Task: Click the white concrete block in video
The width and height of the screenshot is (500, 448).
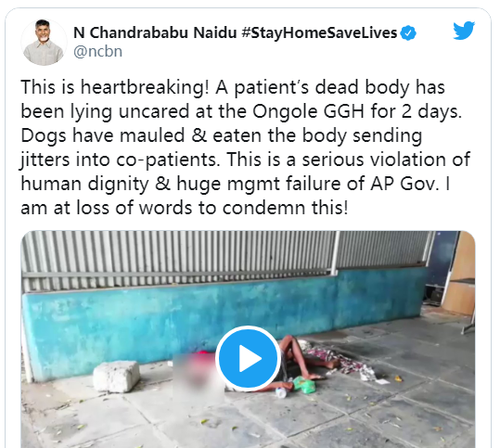Action: [x=117, y=376]
